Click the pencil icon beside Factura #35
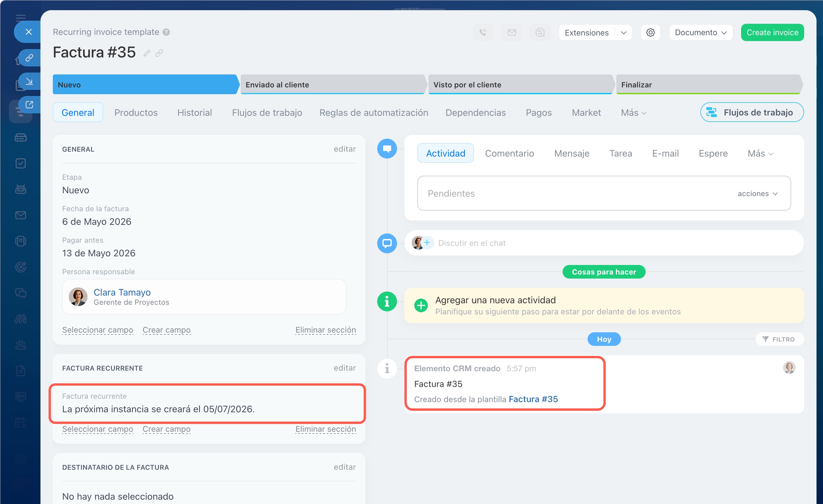The height and width of the screenshot is (504, 823). (x=147, y=53)
